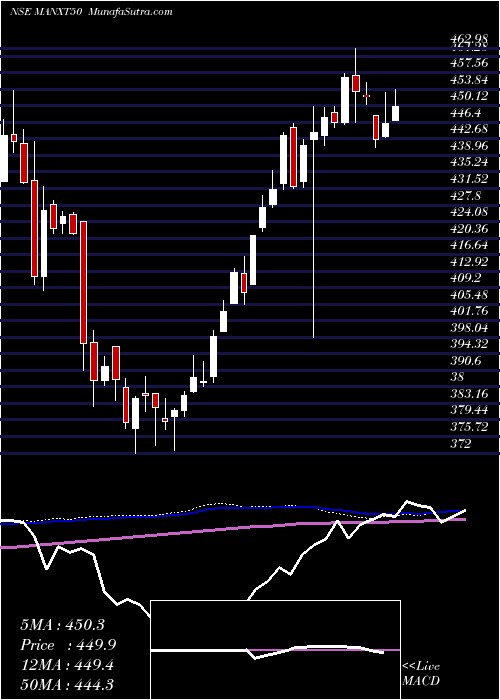
Task: Select the 446.4 price level label
Action: 467,113
